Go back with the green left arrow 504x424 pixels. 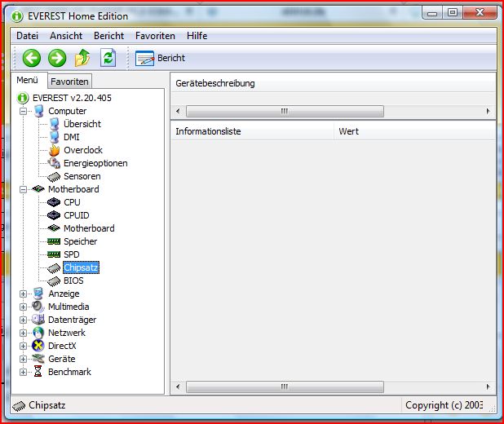pyautogui.click(x=32, y=58)
